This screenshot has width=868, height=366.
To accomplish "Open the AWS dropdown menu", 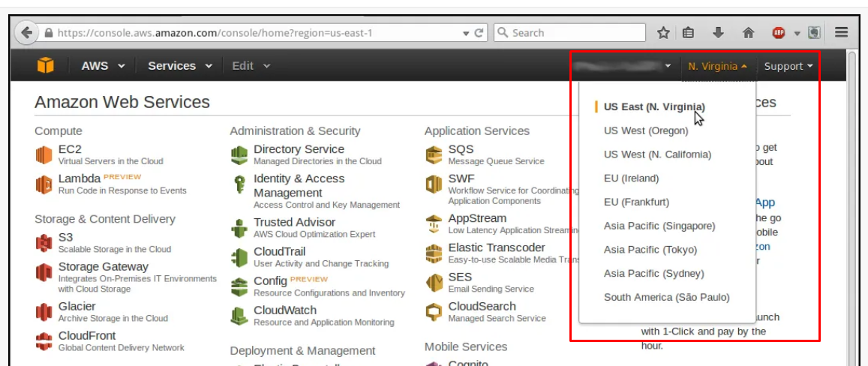I will click(103, 66).
